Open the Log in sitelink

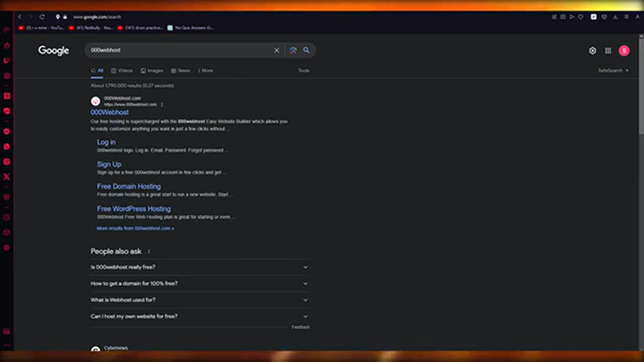point(106,142)
